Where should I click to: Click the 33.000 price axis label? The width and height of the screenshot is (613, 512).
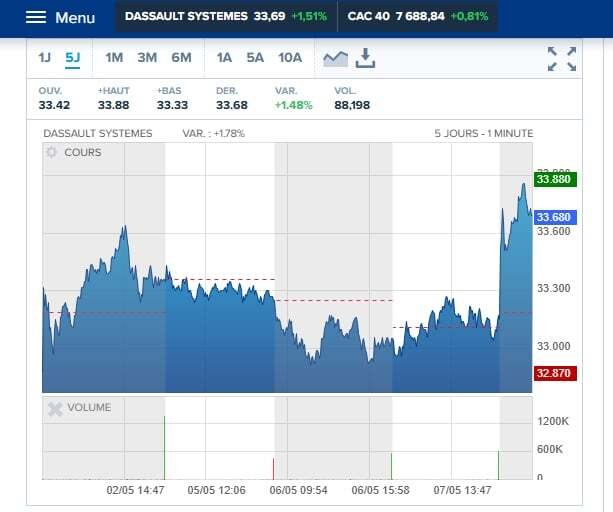click(554, 346)
